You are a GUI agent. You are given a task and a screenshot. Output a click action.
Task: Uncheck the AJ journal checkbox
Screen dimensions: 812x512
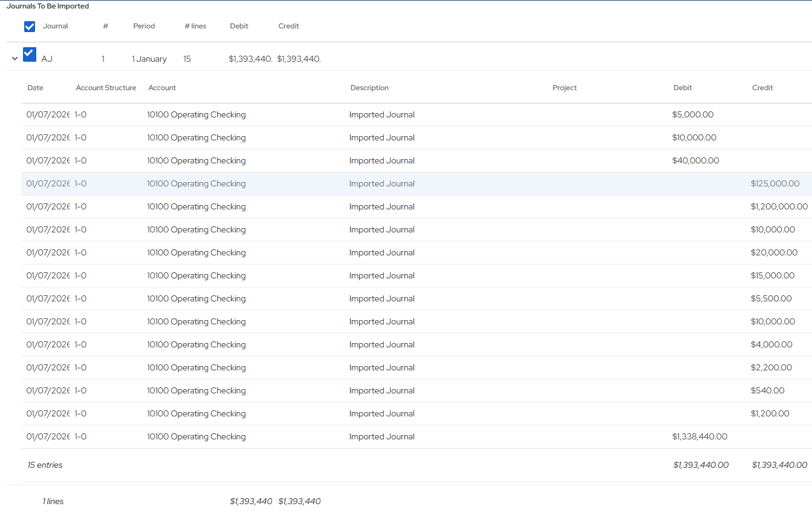point(30,54)
